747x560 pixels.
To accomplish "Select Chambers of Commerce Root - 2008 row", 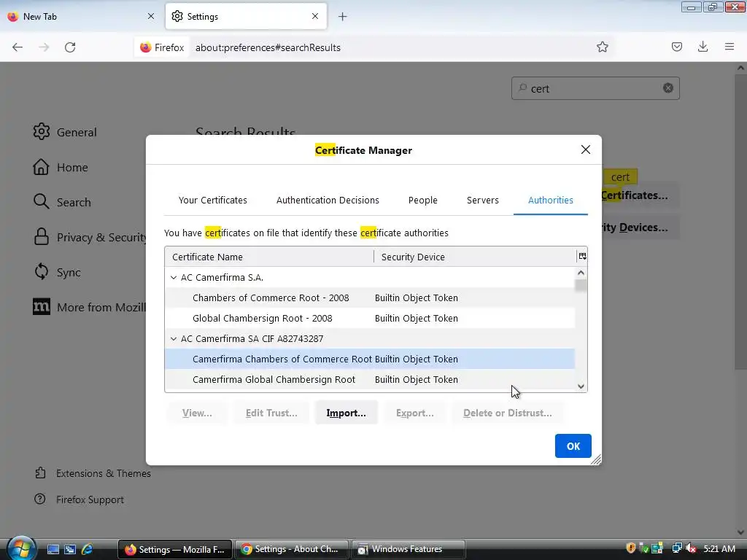I will [370, 297].
